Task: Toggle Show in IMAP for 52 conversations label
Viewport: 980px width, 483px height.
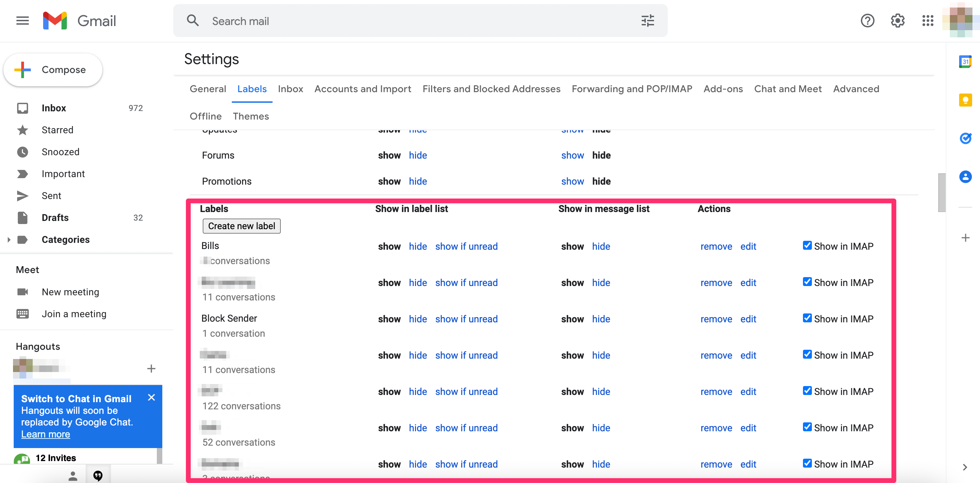Action: click(x=807, y=427)
